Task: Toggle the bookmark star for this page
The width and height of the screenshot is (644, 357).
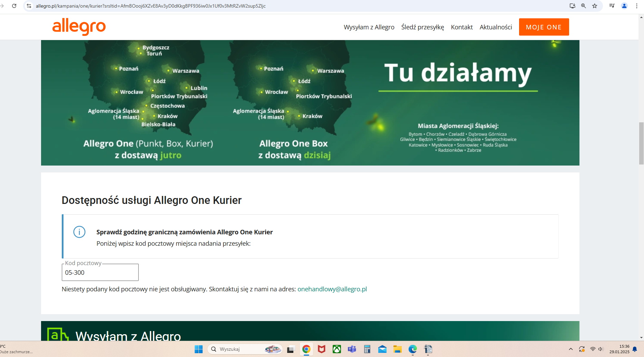Action: pos(594,6)
